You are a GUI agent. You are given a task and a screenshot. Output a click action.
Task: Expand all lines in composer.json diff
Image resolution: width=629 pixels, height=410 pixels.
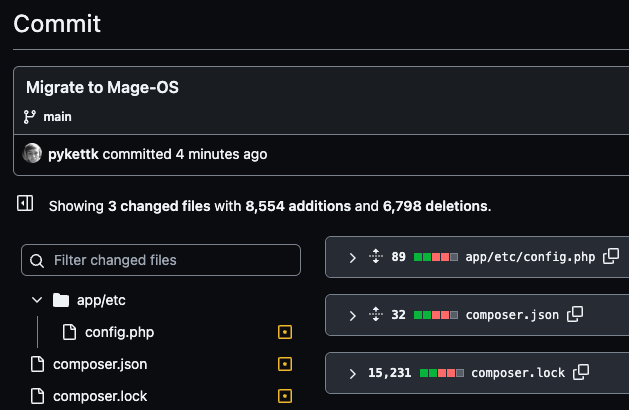(376, 314)
